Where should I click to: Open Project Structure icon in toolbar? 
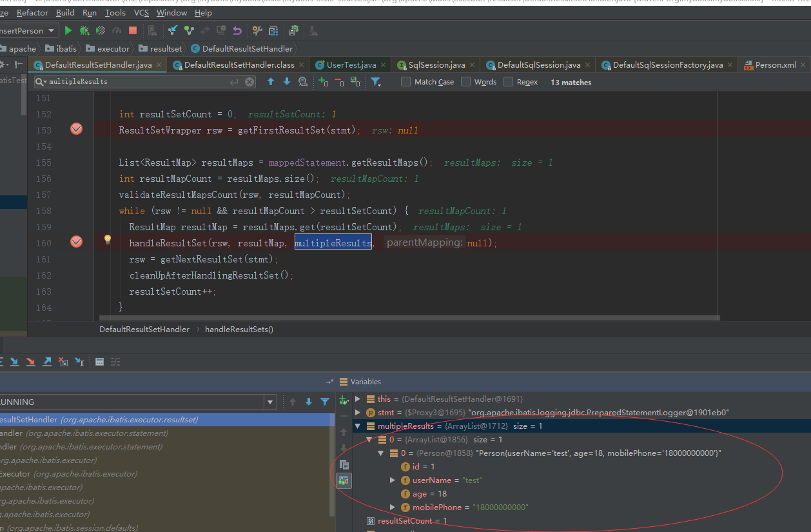click(273, 30)
